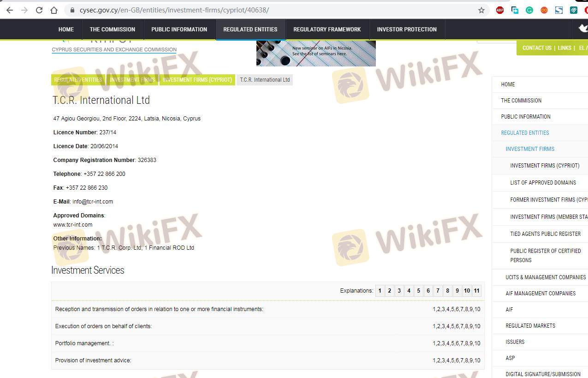588x378 pixels.
Task: View site lock security information
Action: tap(72, 10)
